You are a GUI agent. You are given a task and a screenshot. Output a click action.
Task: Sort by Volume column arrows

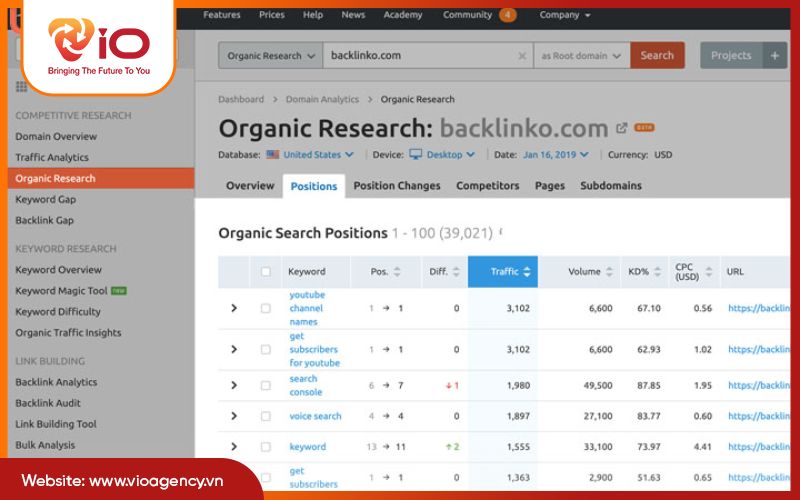[609, 272]
